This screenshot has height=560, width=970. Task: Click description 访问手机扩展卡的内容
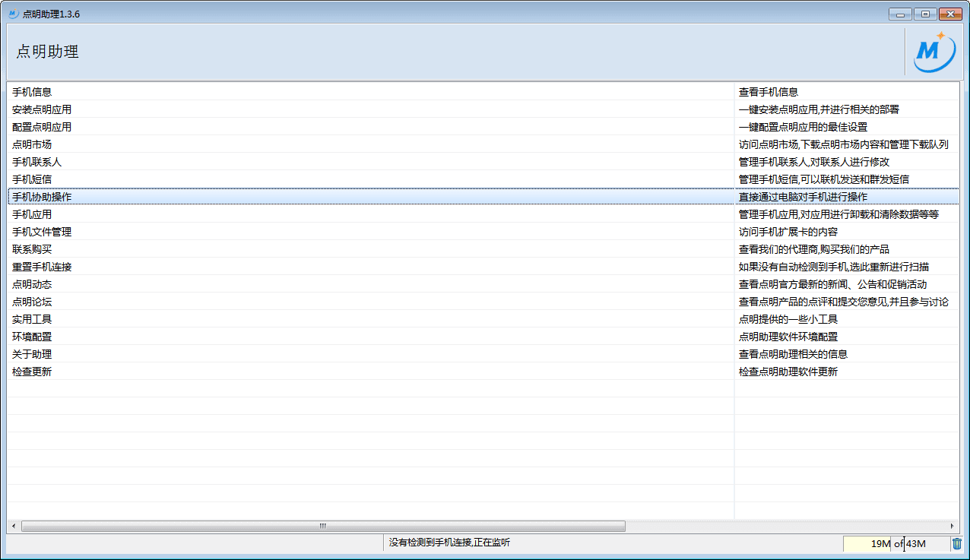[x=788, y=232]
